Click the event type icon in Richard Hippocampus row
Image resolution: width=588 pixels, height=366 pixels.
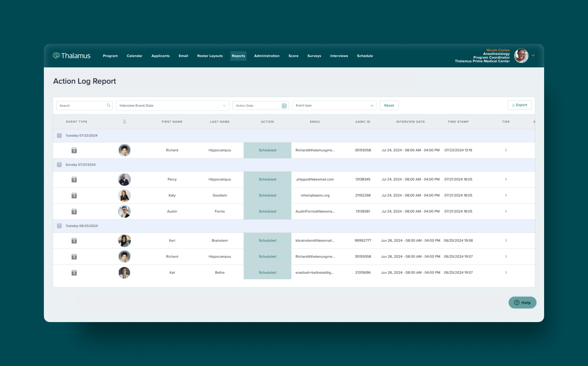click(x=74, y=150)
